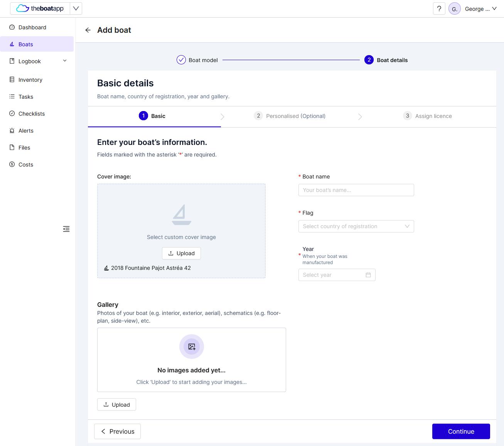Open Costs in the sidebar

coord(37,165)
